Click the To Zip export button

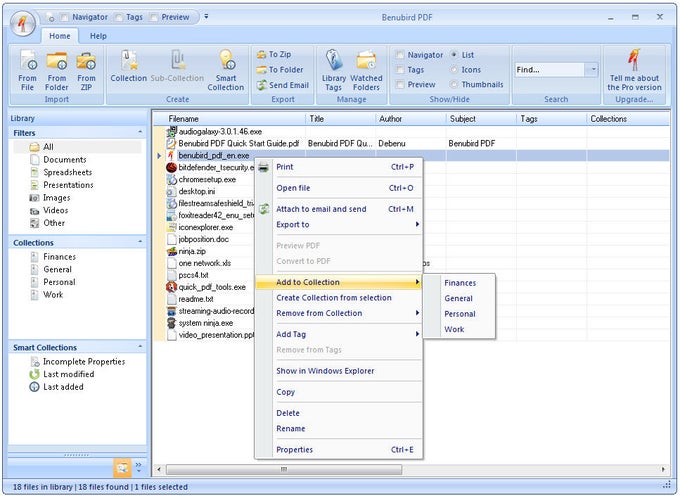coord(279,55)
